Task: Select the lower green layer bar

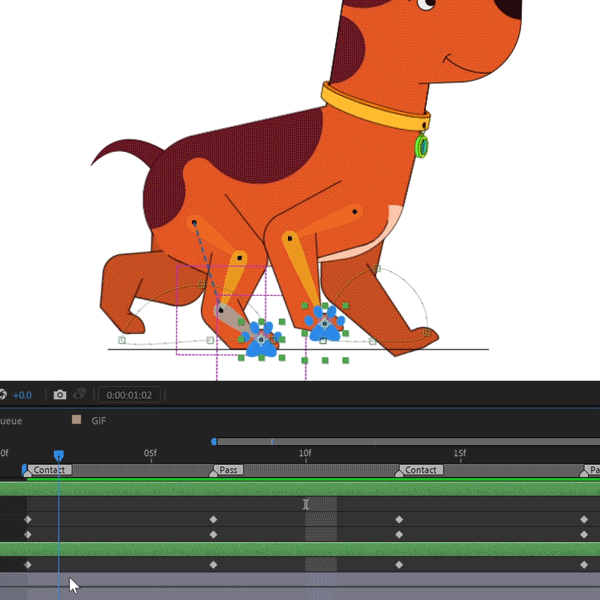Action: 300,549
